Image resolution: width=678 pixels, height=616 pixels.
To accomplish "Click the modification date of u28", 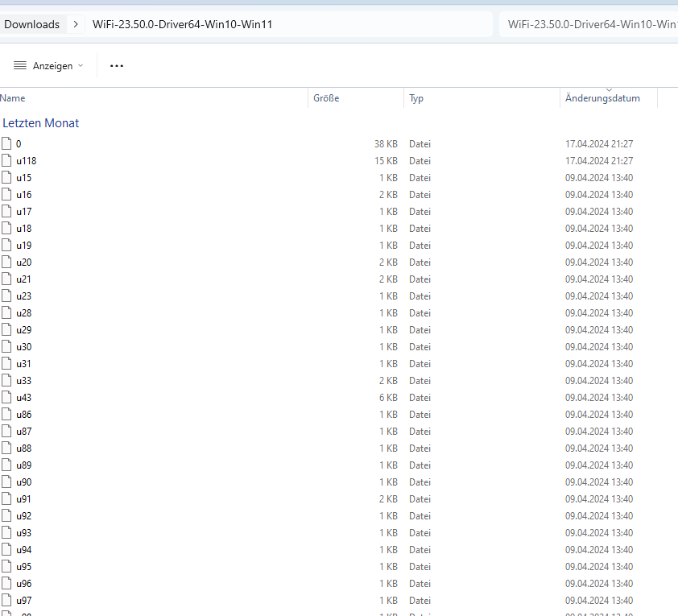I will tap(599, 312).
